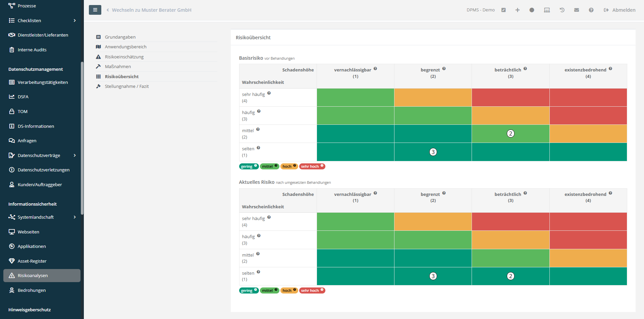Click the solid circle icon in header

tap(532, 10)
